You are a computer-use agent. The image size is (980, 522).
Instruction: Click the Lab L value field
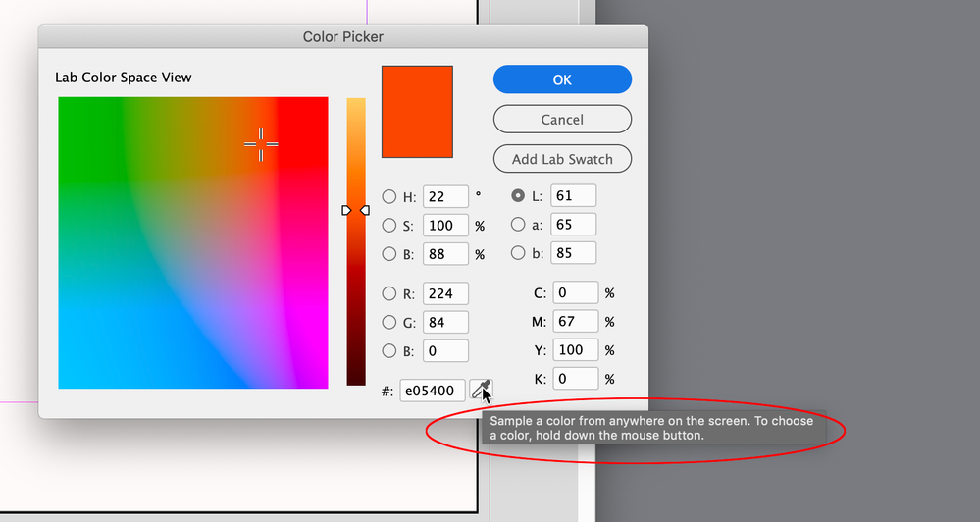tap(574, 196)
